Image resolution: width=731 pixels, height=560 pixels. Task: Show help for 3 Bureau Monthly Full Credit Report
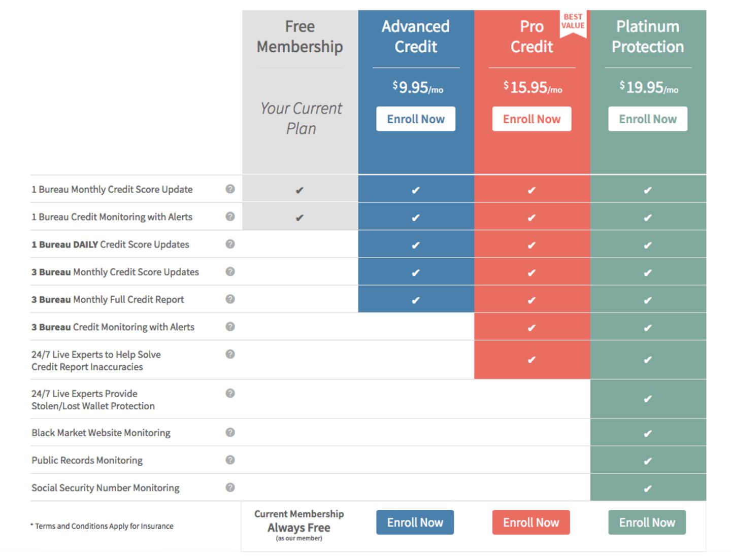(x=230, y=299)
